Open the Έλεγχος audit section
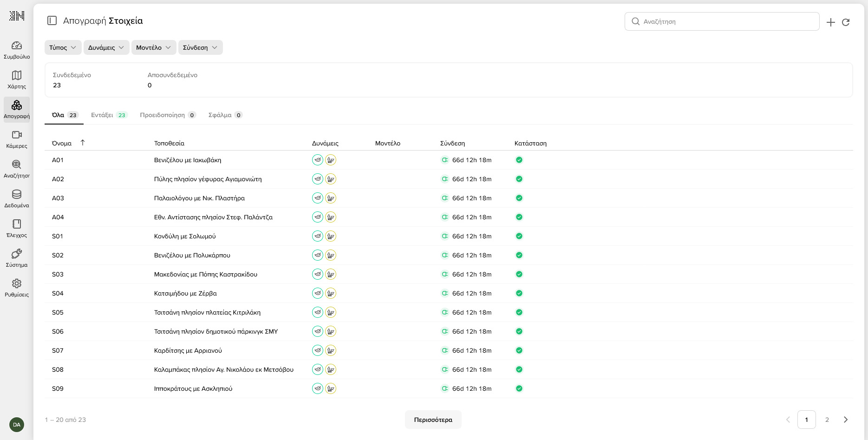This screenshot has width=868, height=440. 17,229
